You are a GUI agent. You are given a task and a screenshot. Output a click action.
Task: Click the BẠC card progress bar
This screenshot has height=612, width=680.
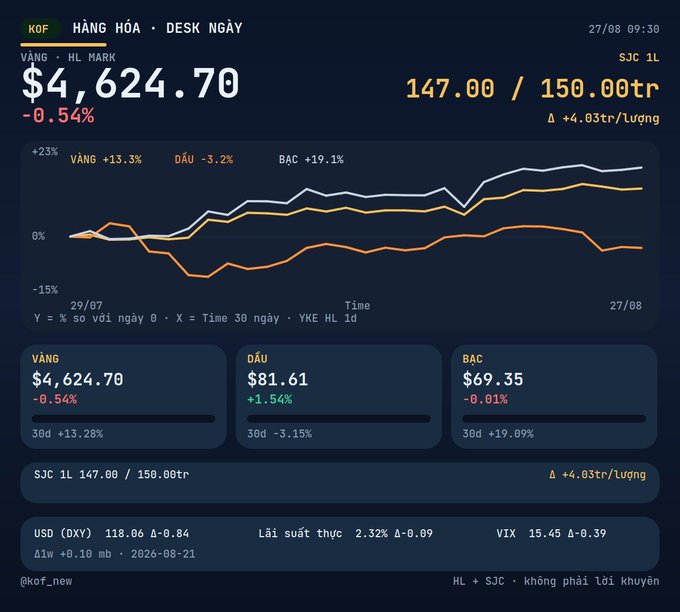[x=554, y=419]
